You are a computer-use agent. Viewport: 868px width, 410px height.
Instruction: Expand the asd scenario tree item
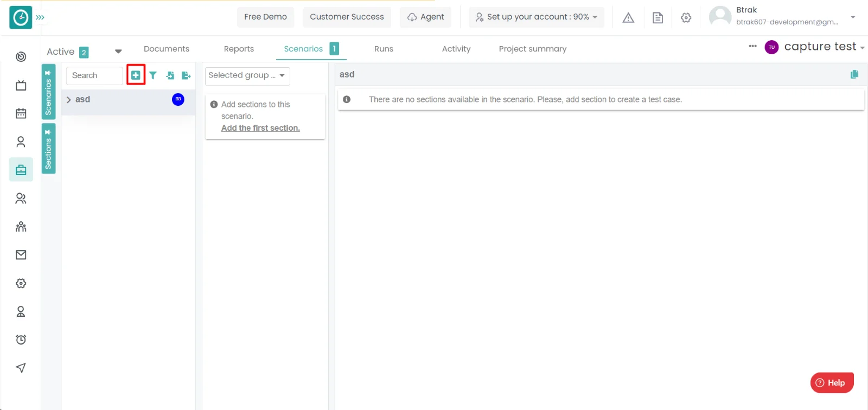click(69, 100)
